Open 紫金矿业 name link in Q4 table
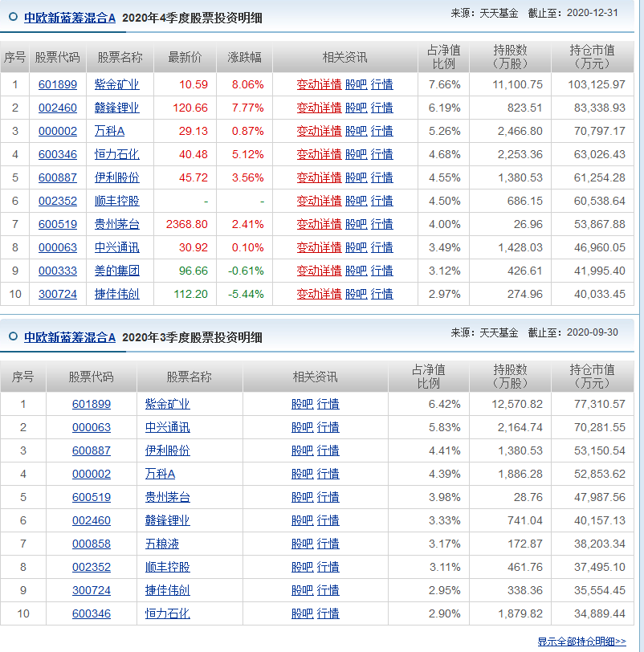The image size is (644, 652). [x=116, y=85]
